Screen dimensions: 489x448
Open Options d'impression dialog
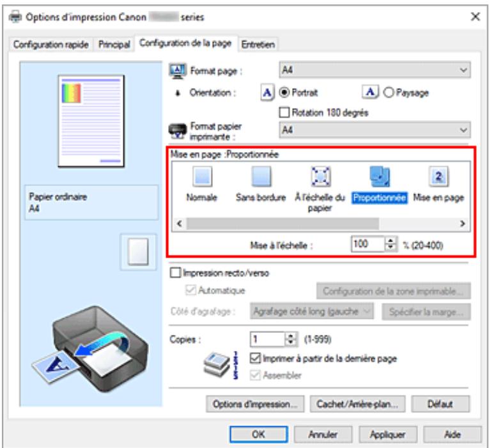(x=255, y=404)
